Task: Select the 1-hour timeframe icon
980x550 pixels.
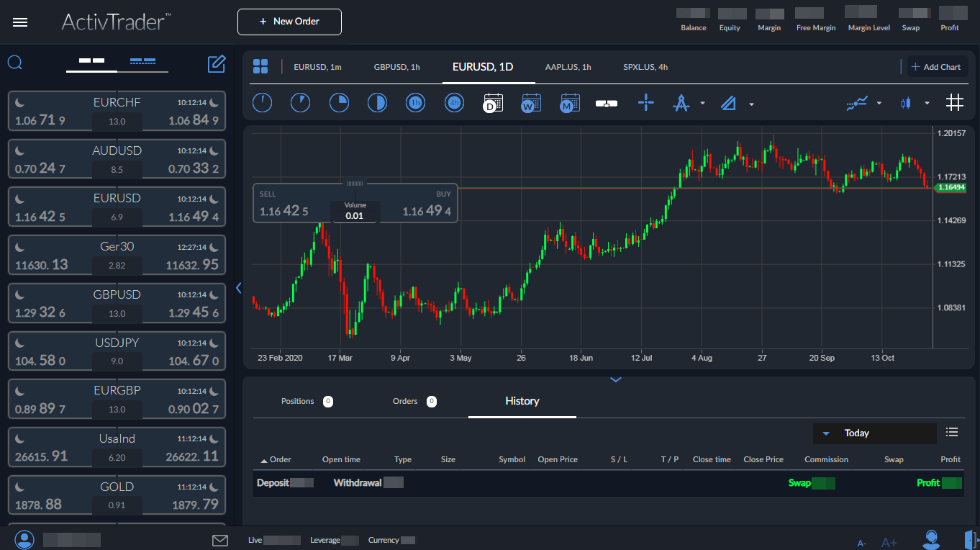Action: (x=415, y=102)
